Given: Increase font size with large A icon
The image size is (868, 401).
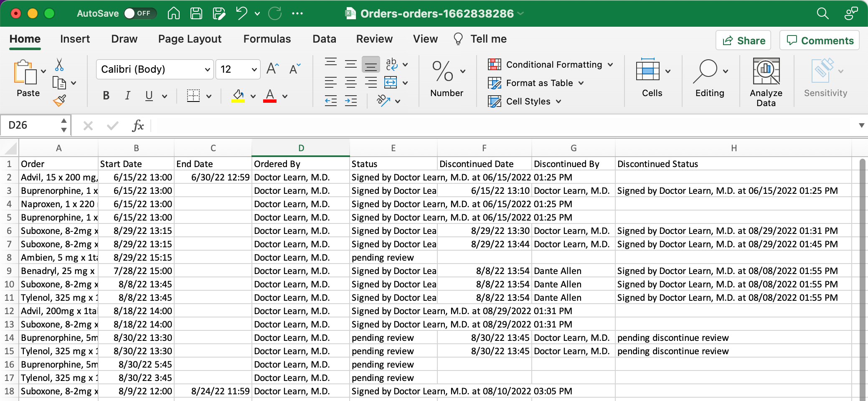Looking at the screenshot, I should pos(272,69).
